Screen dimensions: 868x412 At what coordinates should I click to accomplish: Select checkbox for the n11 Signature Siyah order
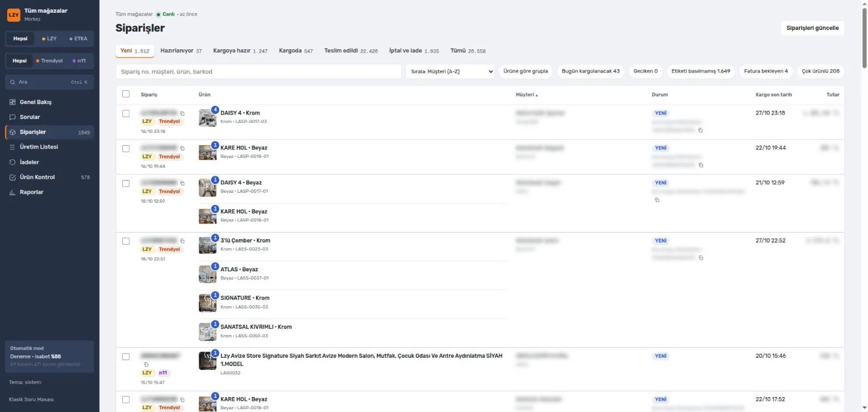[x=126, y=357]
